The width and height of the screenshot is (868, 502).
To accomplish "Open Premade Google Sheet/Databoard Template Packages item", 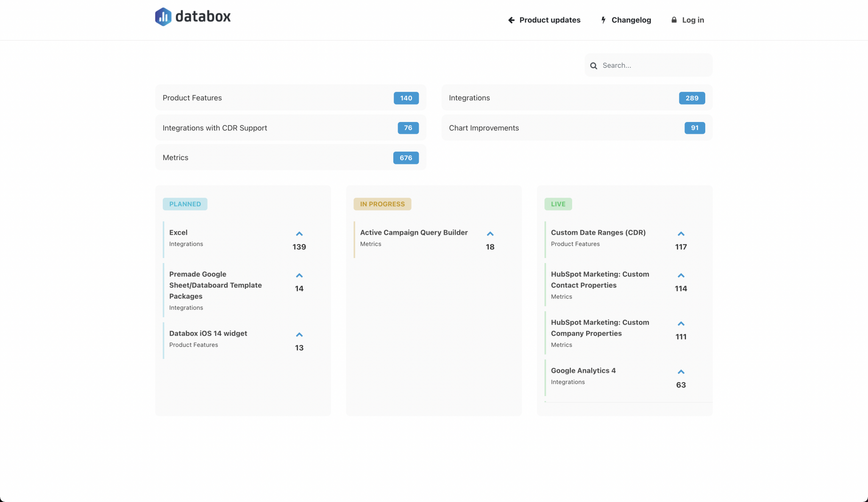I will [x=215, y=285].
